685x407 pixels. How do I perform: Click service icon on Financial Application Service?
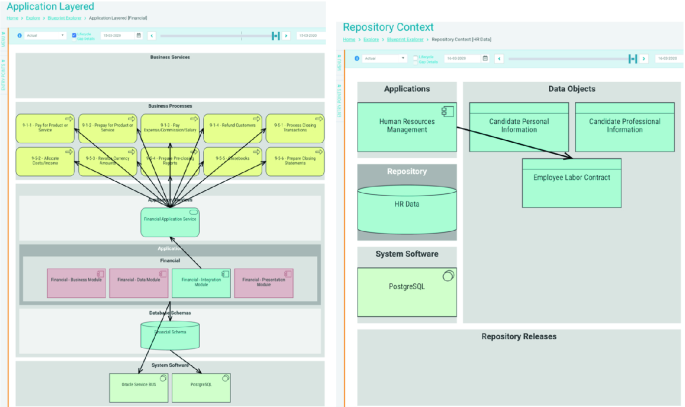pyautogui.click(x=194, y=212)
